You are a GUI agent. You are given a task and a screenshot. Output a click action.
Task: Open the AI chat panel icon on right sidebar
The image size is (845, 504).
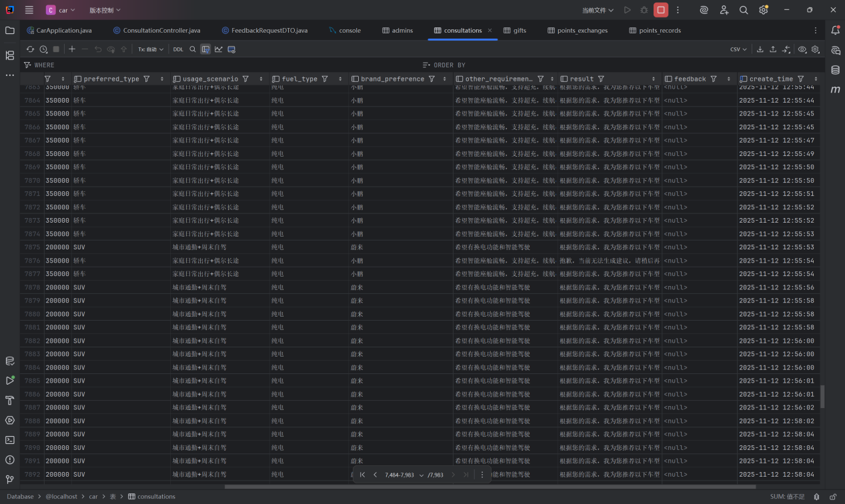coord(835,50)
